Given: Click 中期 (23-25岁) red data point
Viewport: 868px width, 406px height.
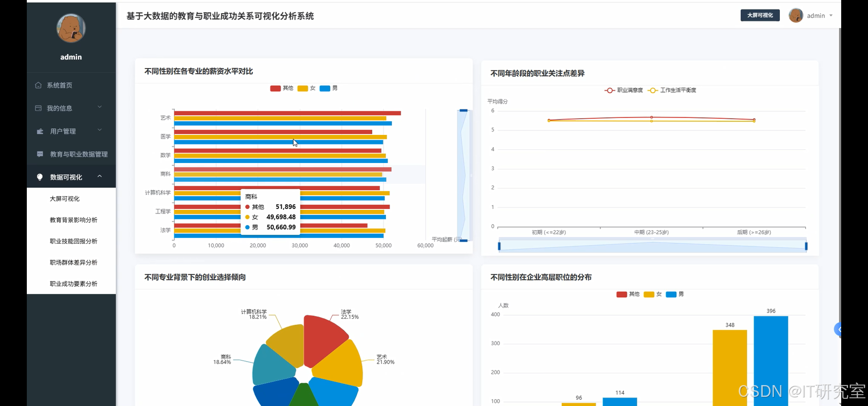Looking at the screenshot, I should tap(652, 117).
